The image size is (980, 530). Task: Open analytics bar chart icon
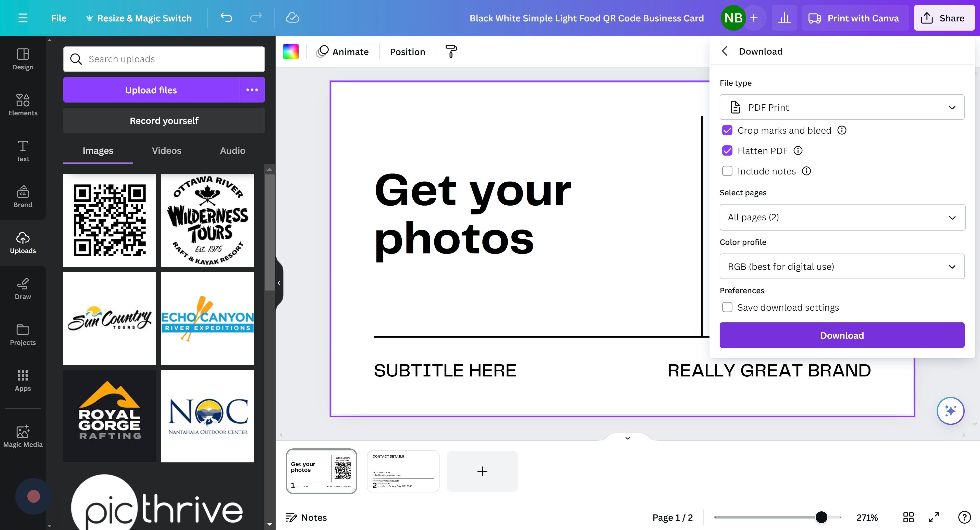click(784, 18)
